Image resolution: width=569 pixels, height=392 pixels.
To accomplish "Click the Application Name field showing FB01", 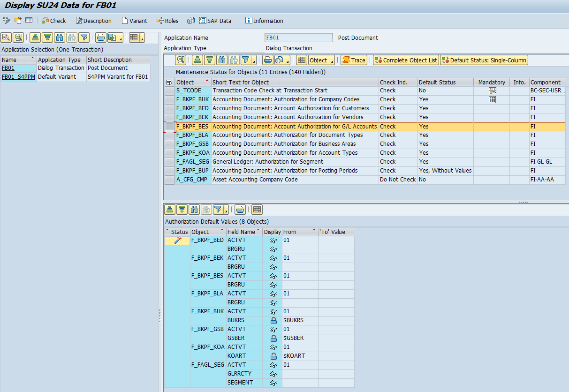I will click(298, 38).
